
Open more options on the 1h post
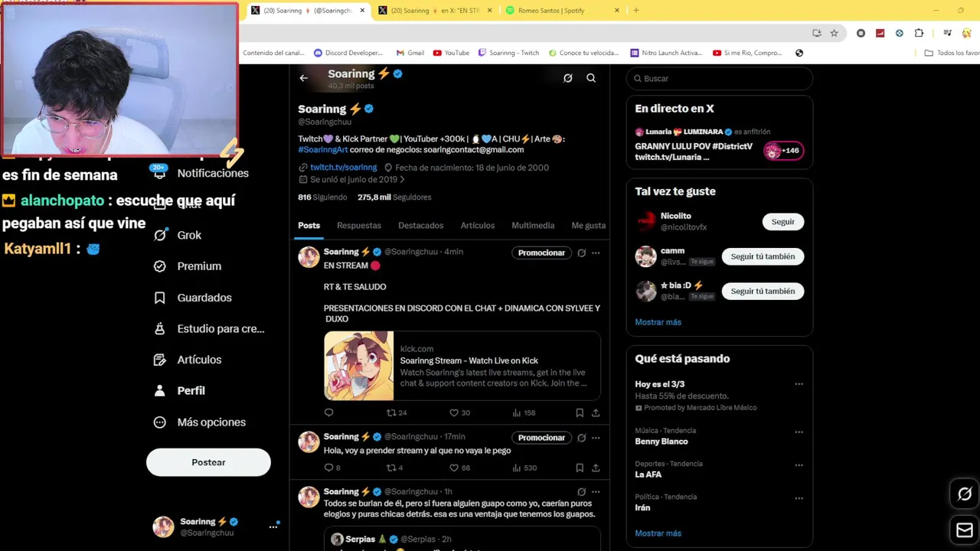coord(596,492)
